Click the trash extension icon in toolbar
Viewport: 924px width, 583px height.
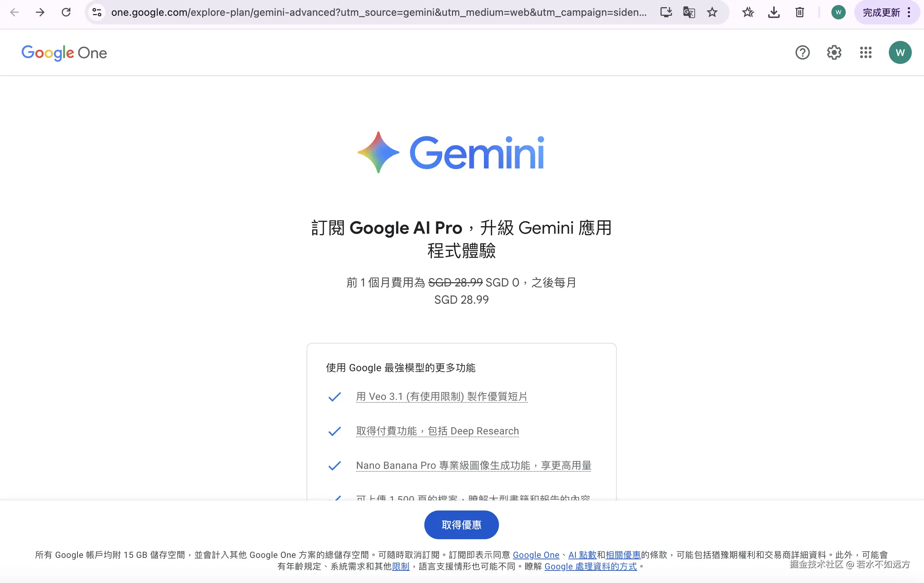[800, 12]
